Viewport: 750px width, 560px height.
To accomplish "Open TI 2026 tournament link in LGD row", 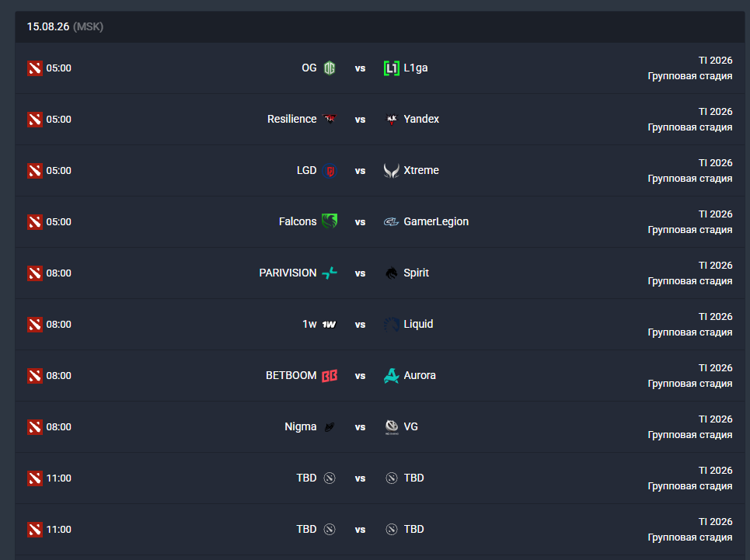I will pos(715,163).
